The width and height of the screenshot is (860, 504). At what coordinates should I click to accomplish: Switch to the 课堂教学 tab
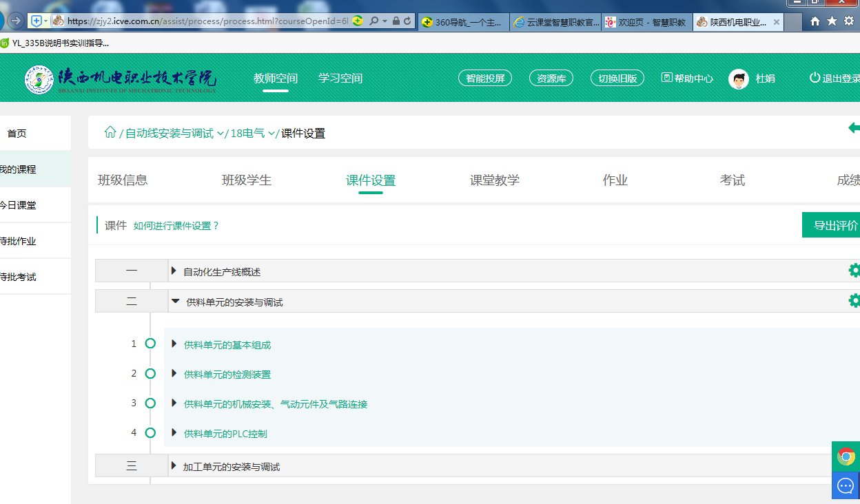click(x=494, y=180)
